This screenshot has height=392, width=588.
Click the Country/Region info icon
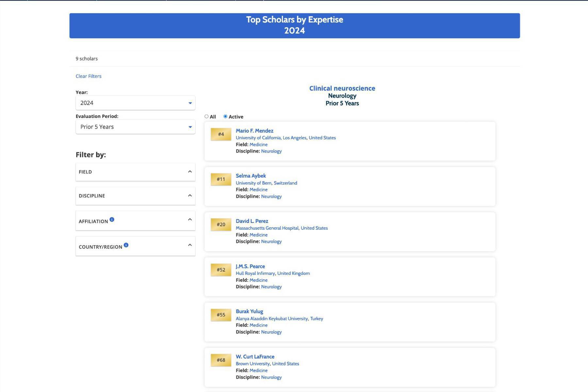tap(126, 245)
